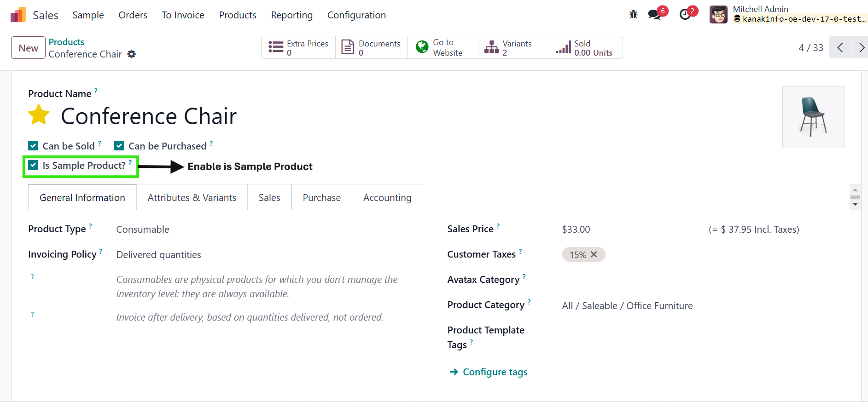Screen dimensions: 868x402
Task: Click the 4 / 33 pager counter
Action: click(x=811, y=48)
